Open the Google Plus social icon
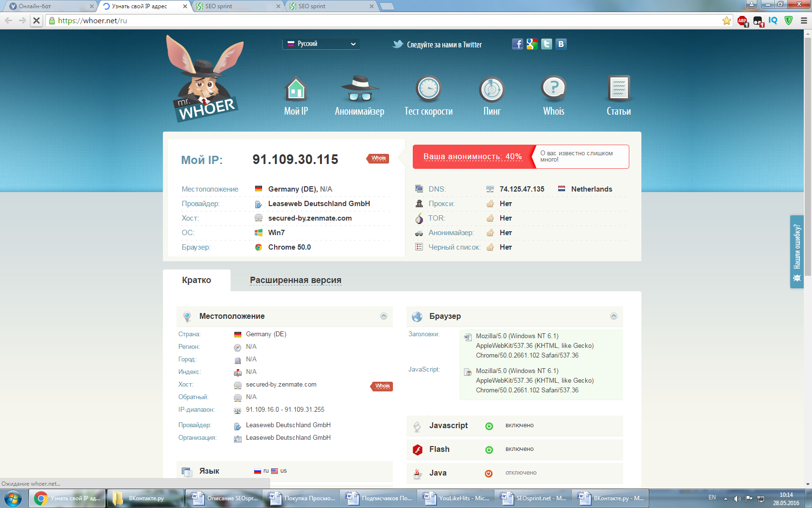 (532, 44)
